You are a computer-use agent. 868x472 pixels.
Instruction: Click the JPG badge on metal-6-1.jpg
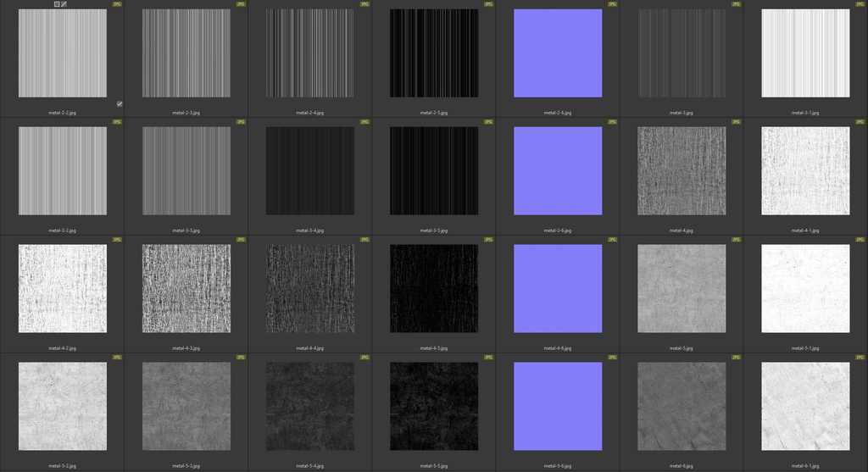[860, 358]
